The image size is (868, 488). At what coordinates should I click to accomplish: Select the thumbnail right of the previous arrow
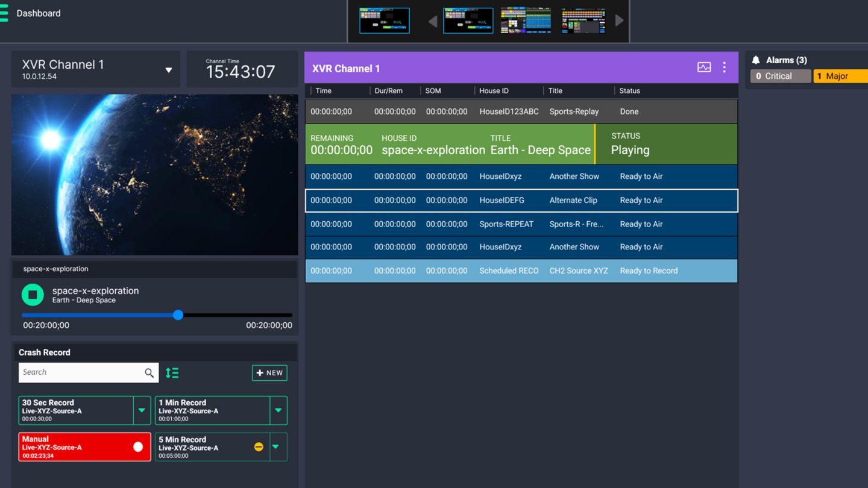468,20
